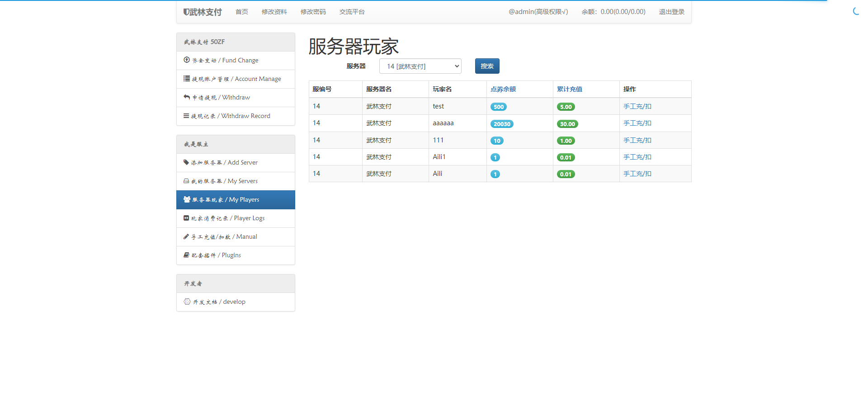Open 交流平台 in top navigation

tap(352, 12)
